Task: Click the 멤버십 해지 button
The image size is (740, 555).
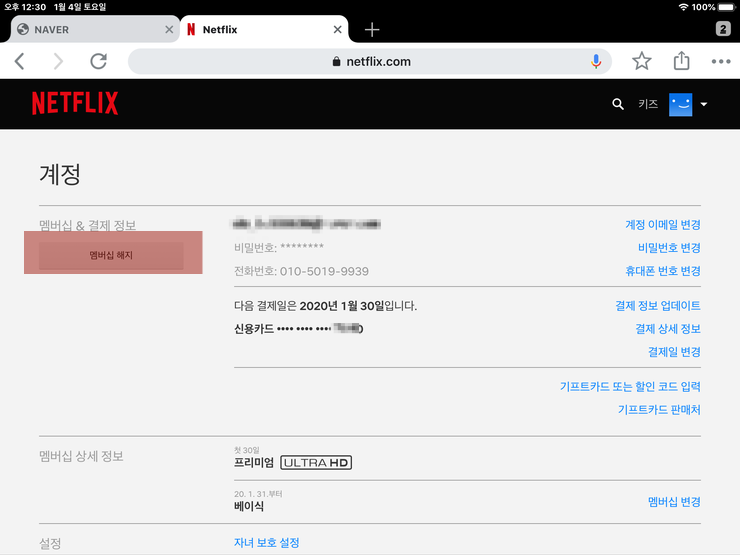Action: pos(111,255)
